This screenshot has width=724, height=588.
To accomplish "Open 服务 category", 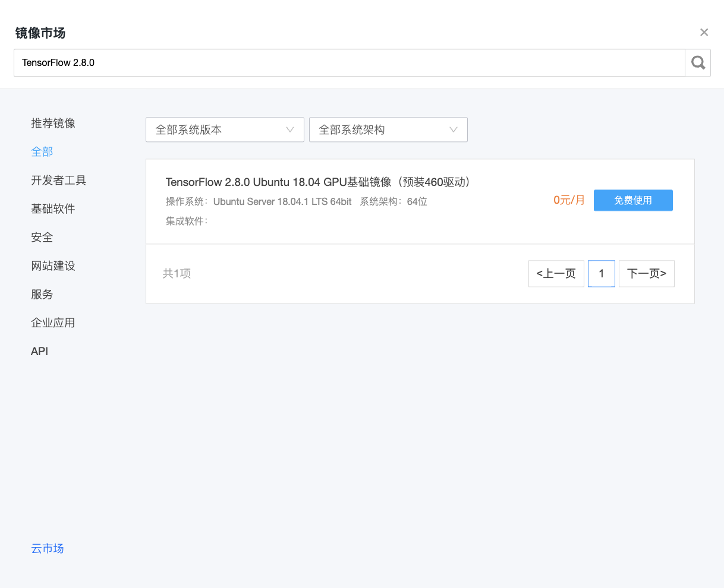I will tap(42, 294).
